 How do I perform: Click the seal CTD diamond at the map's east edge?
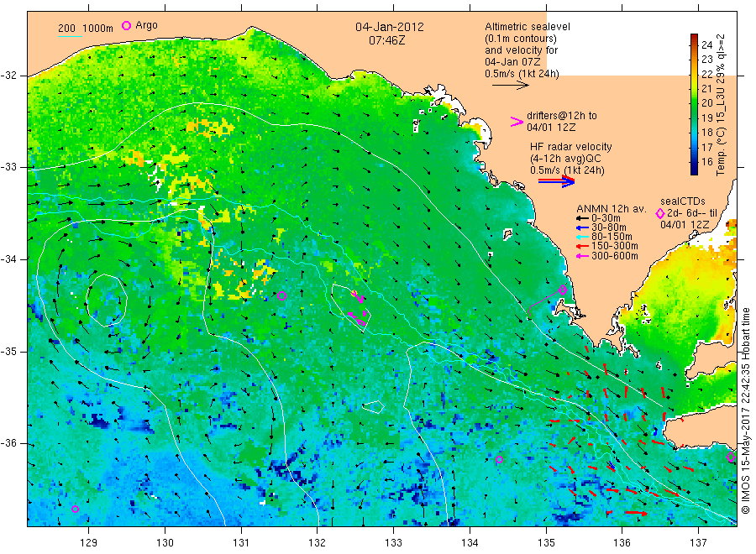click(x=731, y=457)
